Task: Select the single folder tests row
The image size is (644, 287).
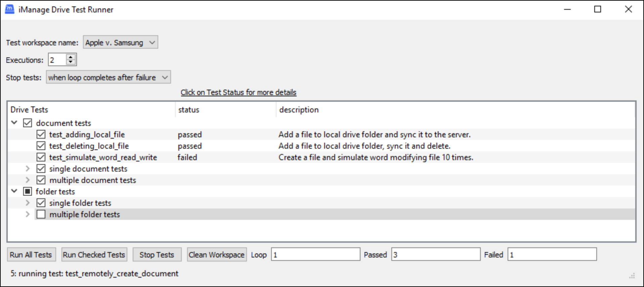Action: 80,203
